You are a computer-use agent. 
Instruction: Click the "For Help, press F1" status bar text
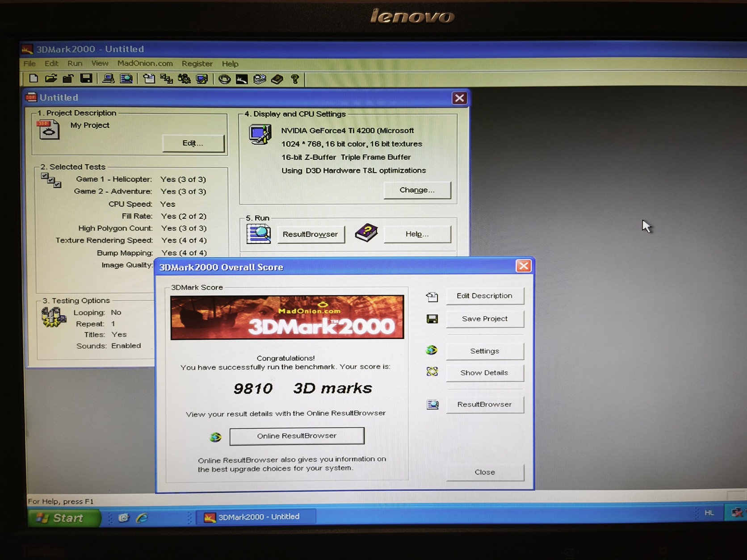click(x=61, y=501)
